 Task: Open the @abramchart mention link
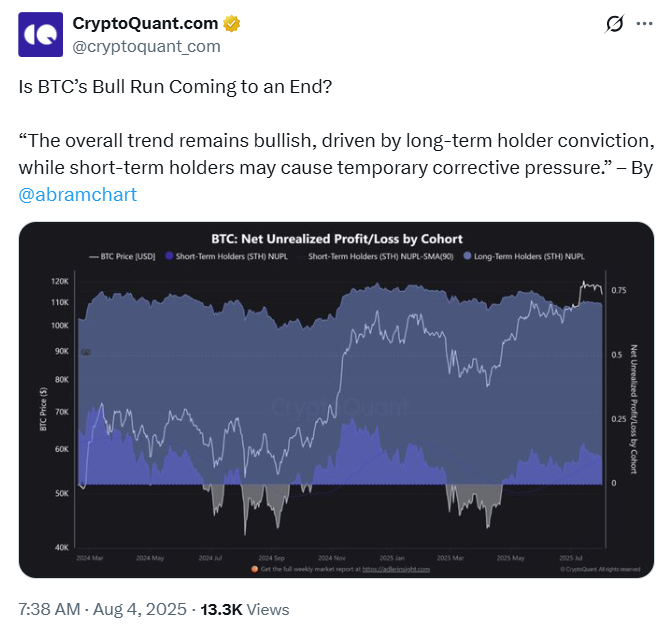tap(78, 194)
